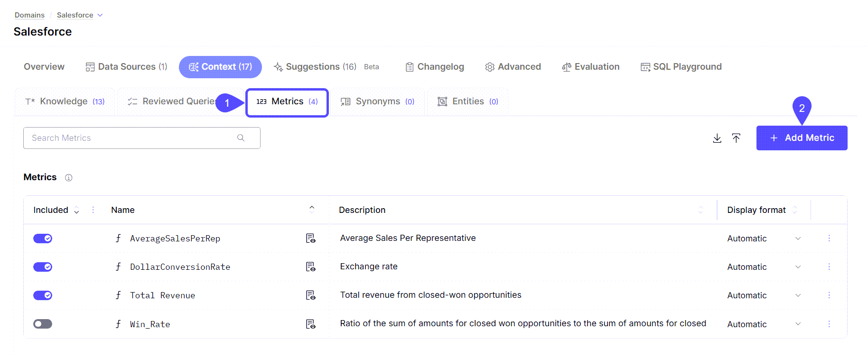Disable the DollarConversionRate included toggle
Image resolution: width=868 pixels, height=358 pixels.
(43, 267)
